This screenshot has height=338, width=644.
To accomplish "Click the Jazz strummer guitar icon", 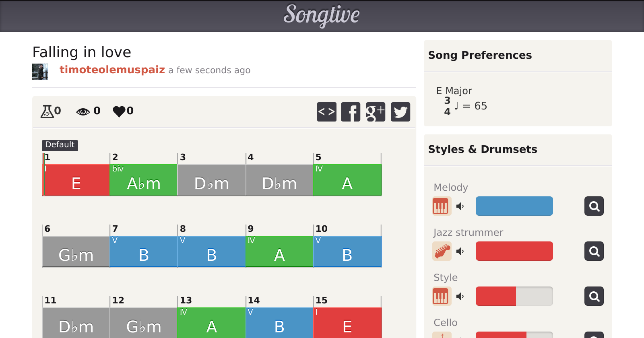I will coord(442,251).
